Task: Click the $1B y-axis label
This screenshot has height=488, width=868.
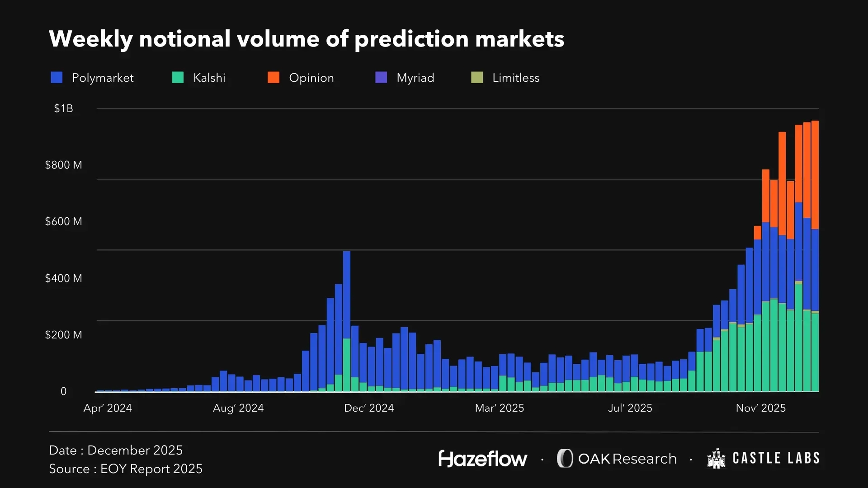Action: tap(63, 108)
